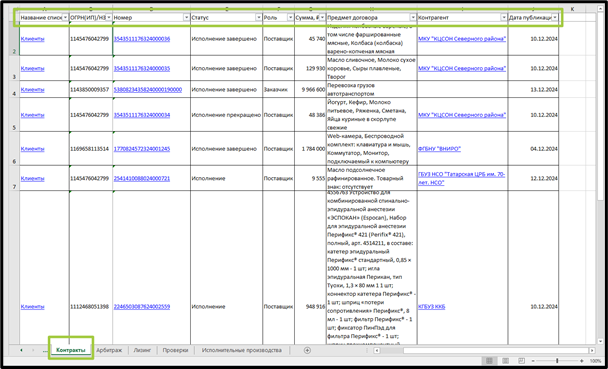This screenshot has height=369, width=608.
Task: Open filter dropdown for ОГРН(ИП)/ИНН column
Action: 109,17
